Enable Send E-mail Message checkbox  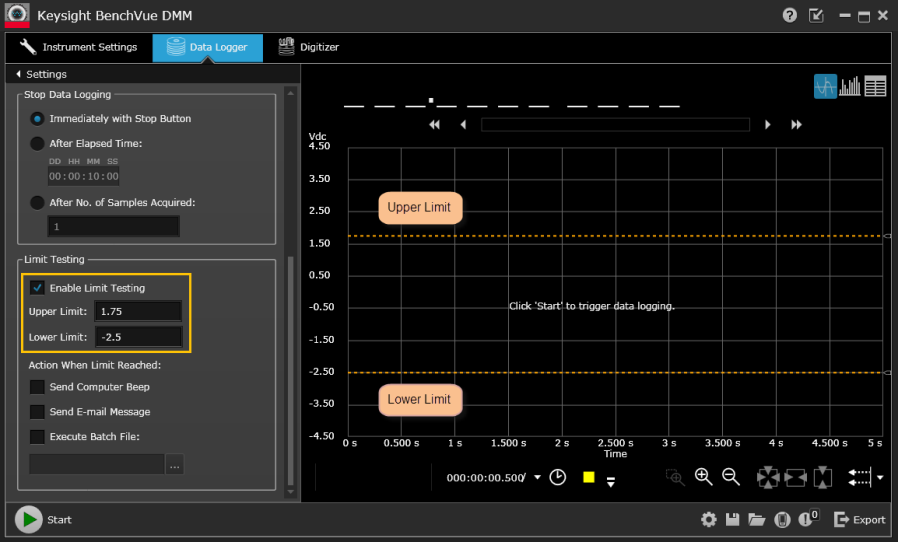[x=37, y=411]
